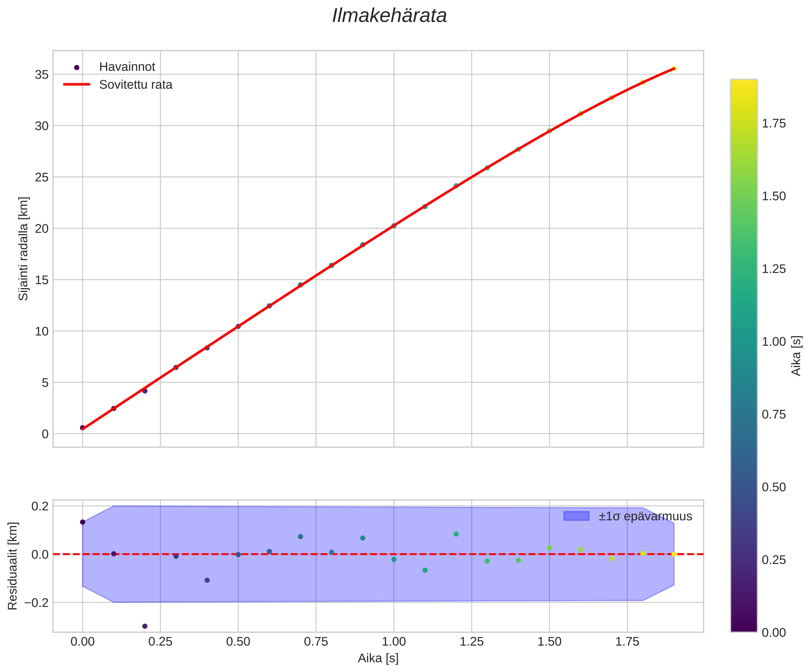Click the yellow last observation point near 35
Viewport: 810px width, 672px height.
pos(674,69)
